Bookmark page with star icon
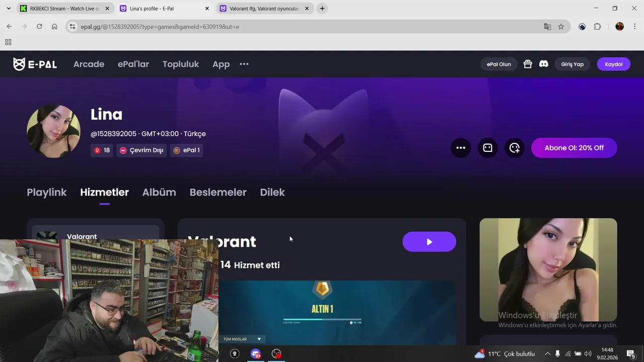Screen dimensions: 644x362 pyautogui.click(x=561, y=27)
